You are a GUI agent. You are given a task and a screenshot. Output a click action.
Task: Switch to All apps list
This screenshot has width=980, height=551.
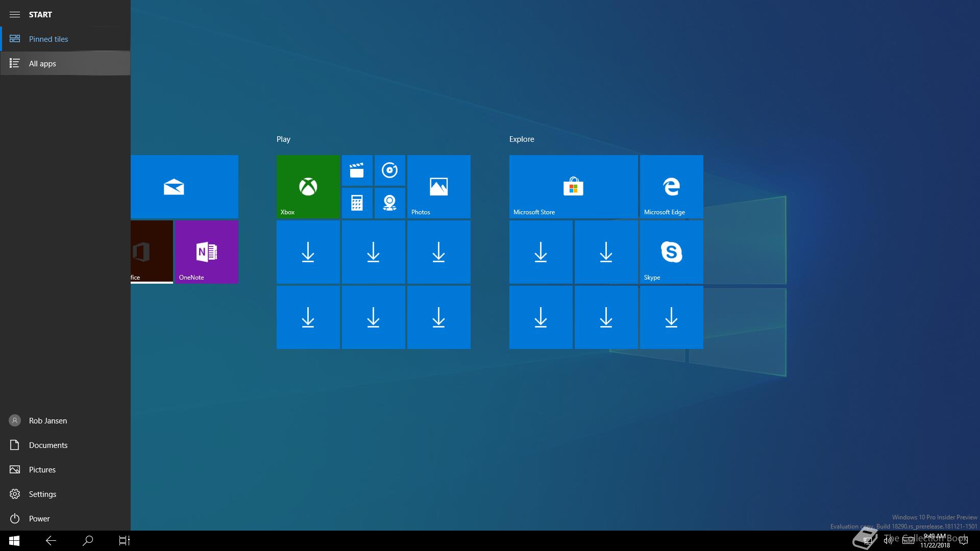click(65, 63)
